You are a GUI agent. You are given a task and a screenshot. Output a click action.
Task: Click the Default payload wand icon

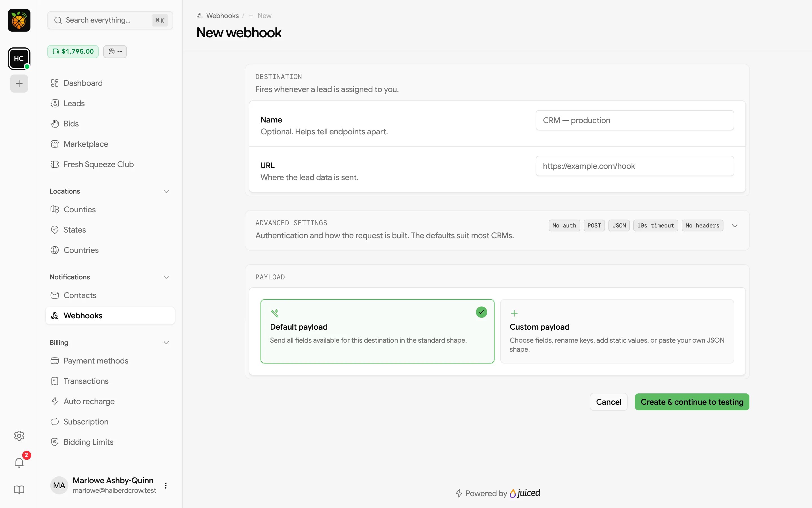click(274, 313)
